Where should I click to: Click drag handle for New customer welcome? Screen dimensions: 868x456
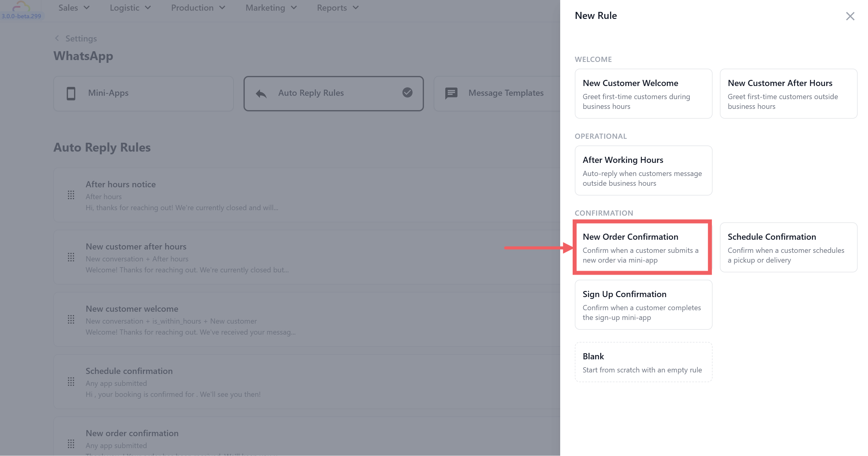click(x=71, y=319)
